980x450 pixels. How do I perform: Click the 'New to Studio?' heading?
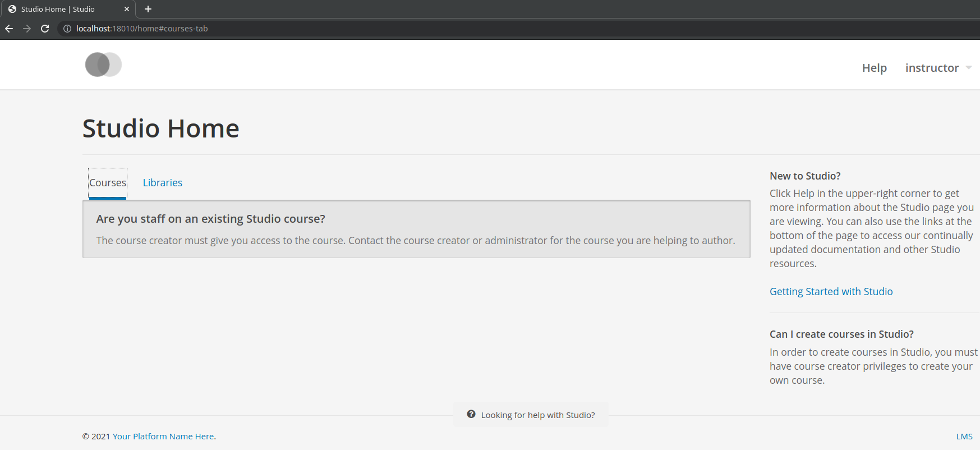[x=805, y=176]
